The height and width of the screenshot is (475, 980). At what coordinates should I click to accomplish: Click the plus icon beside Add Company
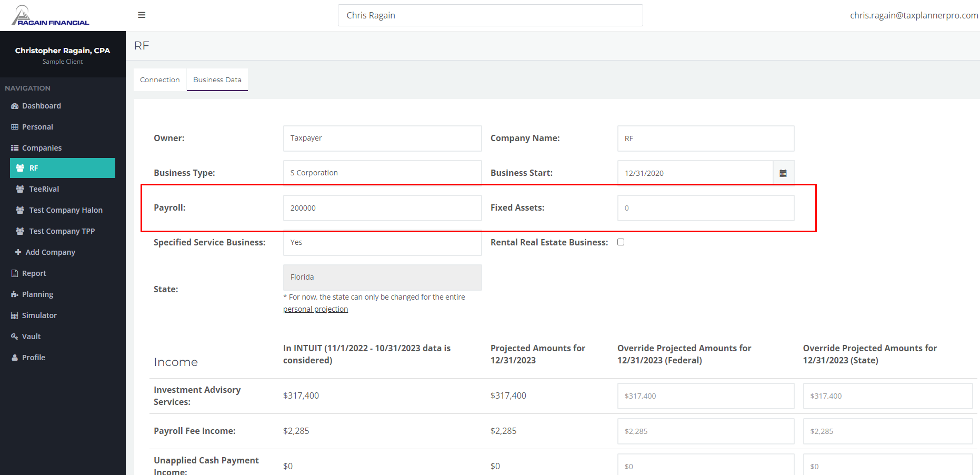click(x=18, y=252)
